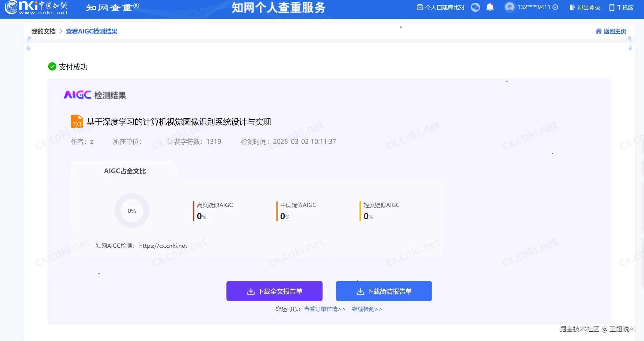Screen dimensions: 644x341
Task: Click 查看AIGC检测结果 breadcrumb
Action: pyautogui.click(x=92, y=31)
